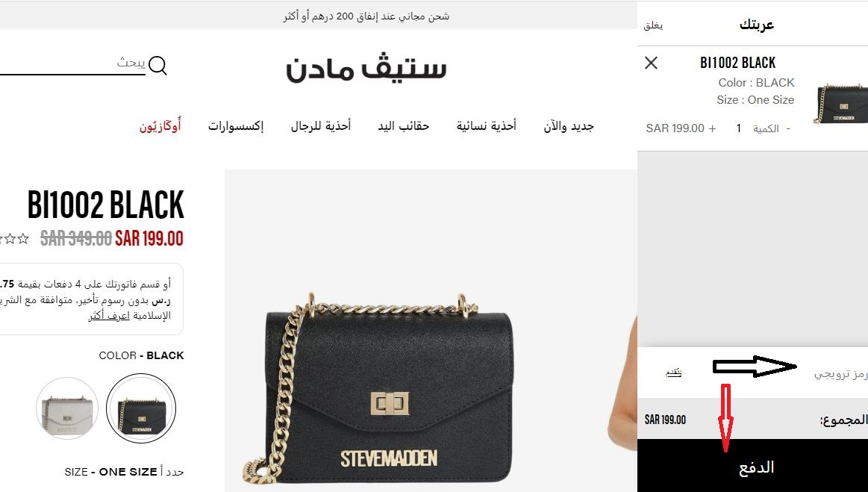Click the star rating icons

click(x=13, y=239)
